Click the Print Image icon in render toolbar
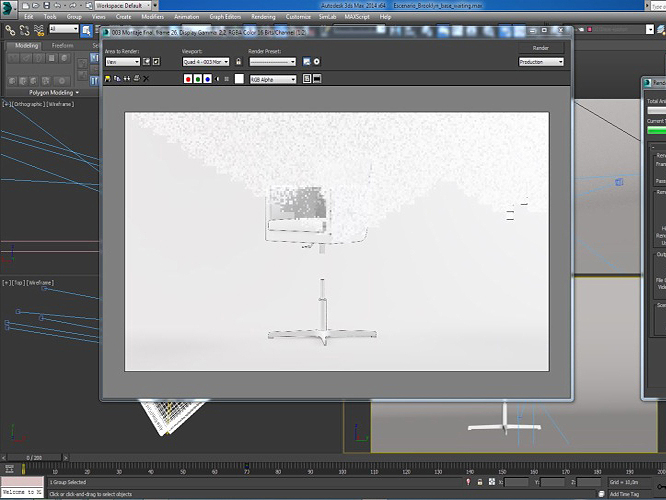The image size is (666, 500). (x=137, y=78)
